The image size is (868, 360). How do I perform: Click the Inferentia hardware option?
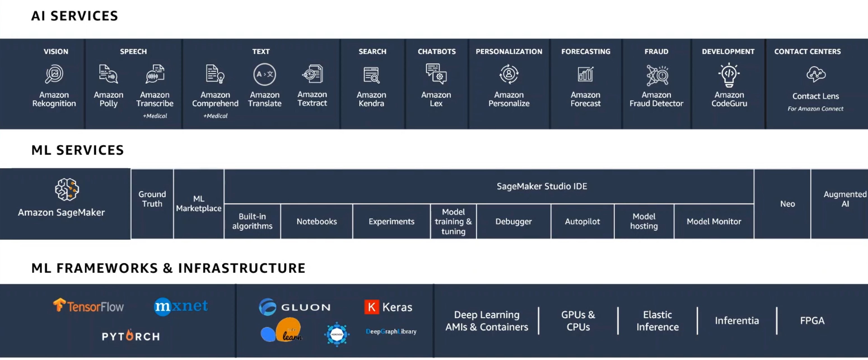(736, 321)
